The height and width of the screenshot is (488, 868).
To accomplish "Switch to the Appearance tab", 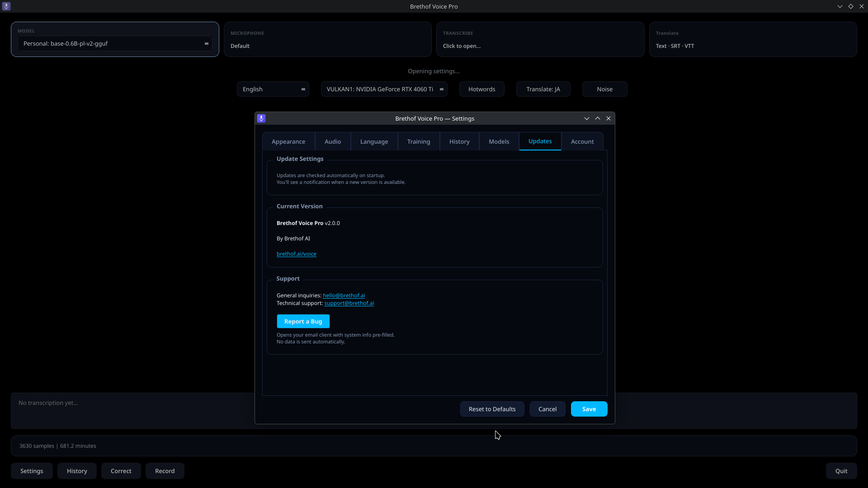I will tap(288, 141).
